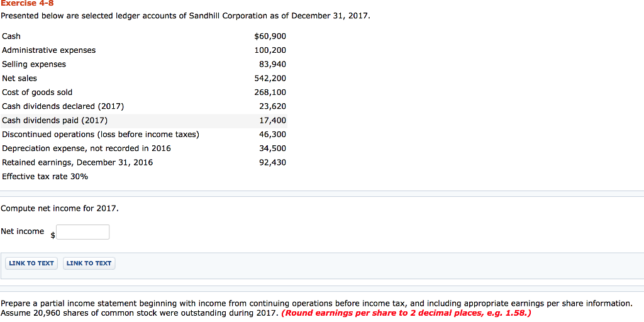Screen dimensions: 644x322
Task: Click the Net sales label
Action: coord(19,78)
